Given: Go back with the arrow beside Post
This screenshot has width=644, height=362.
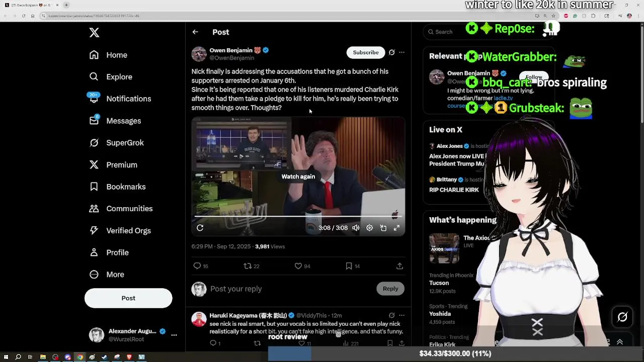Looking at the screenshot, I should 195,32.
